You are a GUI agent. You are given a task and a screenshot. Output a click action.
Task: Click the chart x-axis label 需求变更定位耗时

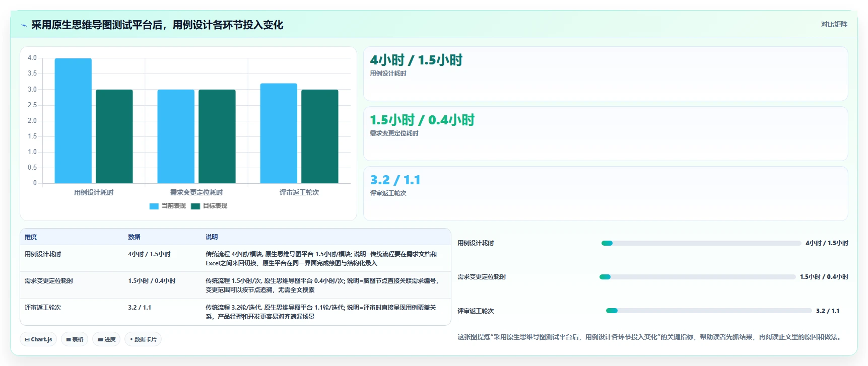[196, 192]
